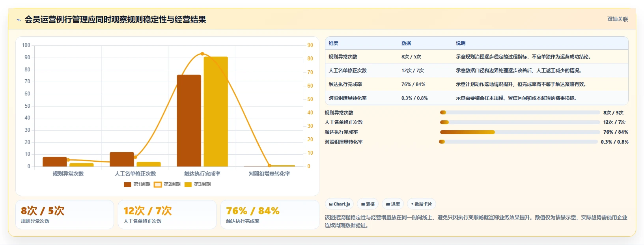
Task: Click the line peak point above 触达执行完成率
Action: coord(202,54)
